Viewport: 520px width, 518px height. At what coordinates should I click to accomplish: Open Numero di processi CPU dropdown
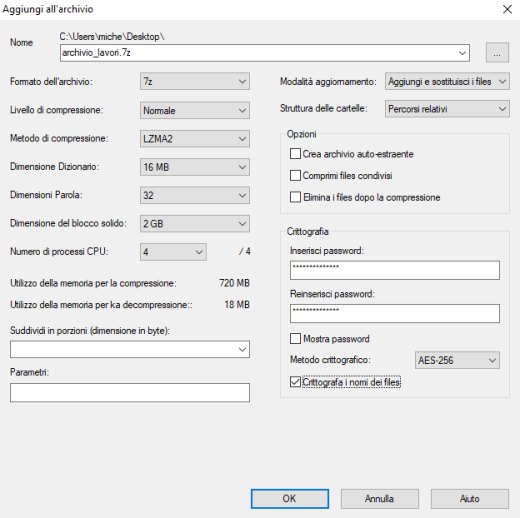point(173,252)
